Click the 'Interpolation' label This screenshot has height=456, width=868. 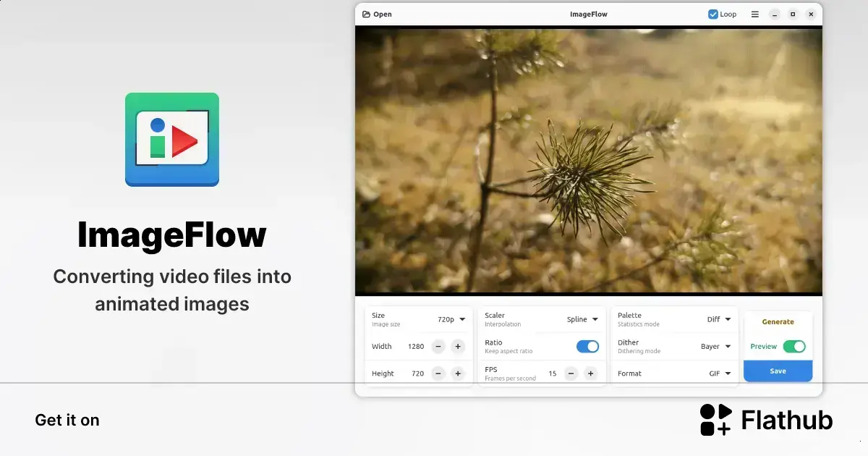pos(503,324)
